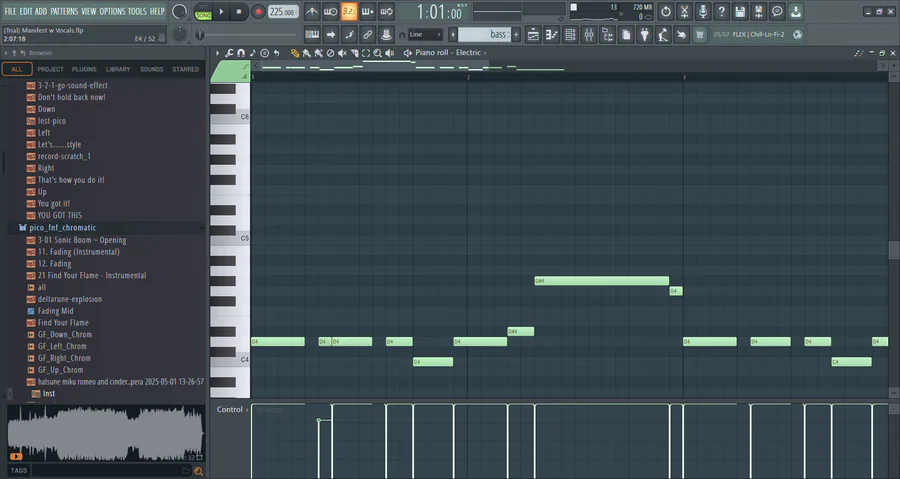Open piano roll main menu arrow
The image size is (900, 479).
(218, 53)
